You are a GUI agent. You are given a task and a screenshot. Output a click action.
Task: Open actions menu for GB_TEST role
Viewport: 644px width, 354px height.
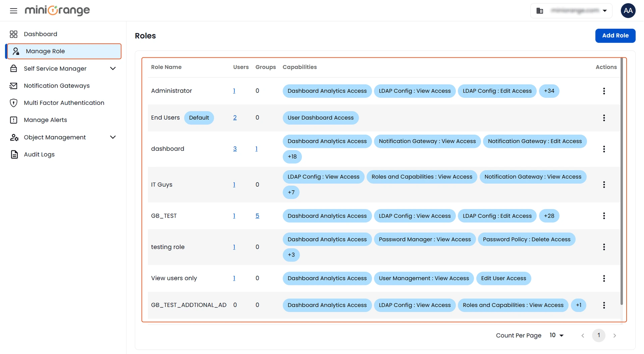coord(604,216)
